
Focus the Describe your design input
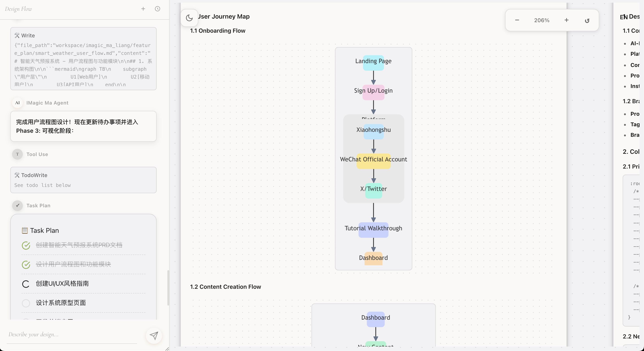pos(72,335)
